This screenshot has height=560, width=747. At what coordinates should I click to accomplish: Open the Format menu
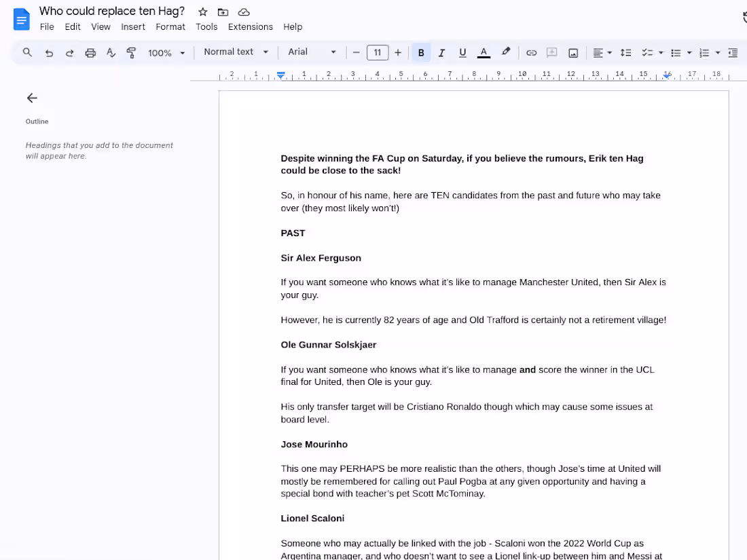[170, 26]
